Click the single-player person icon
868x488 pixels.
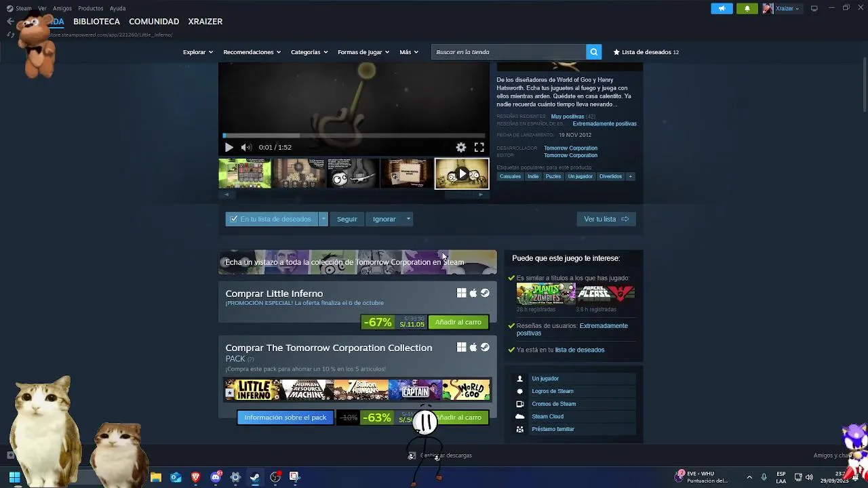point(520,379)
